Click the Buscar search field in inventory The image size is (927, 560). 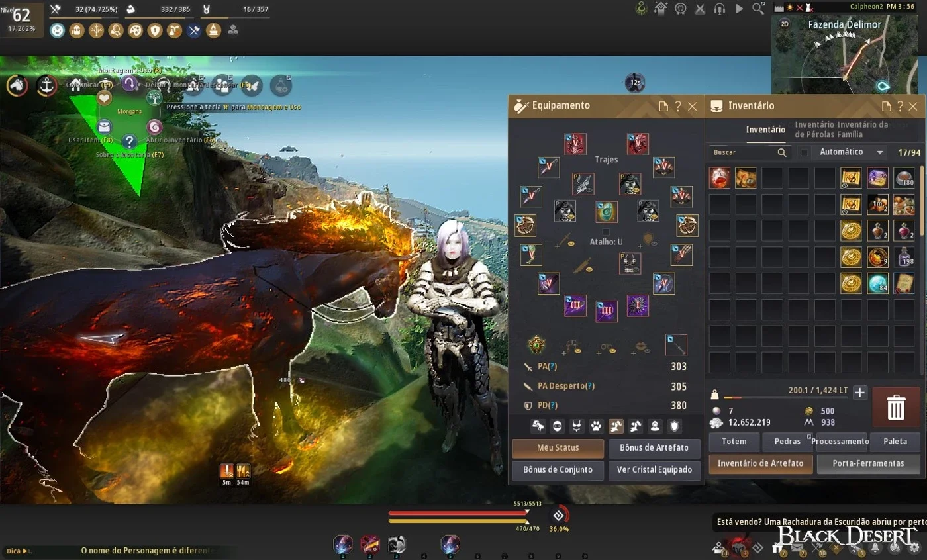(x=749, y=152)
